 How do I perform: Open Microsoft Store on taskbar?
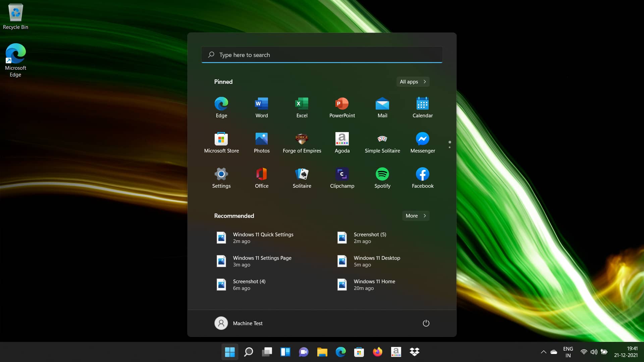tap(359, 352)
